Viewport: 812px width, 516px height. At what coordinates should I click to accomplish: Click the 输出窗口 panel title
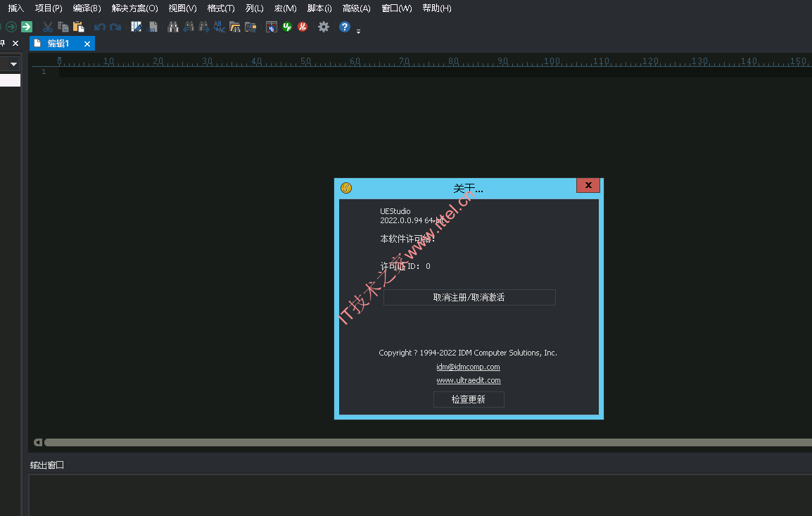(x=46, y=465)
